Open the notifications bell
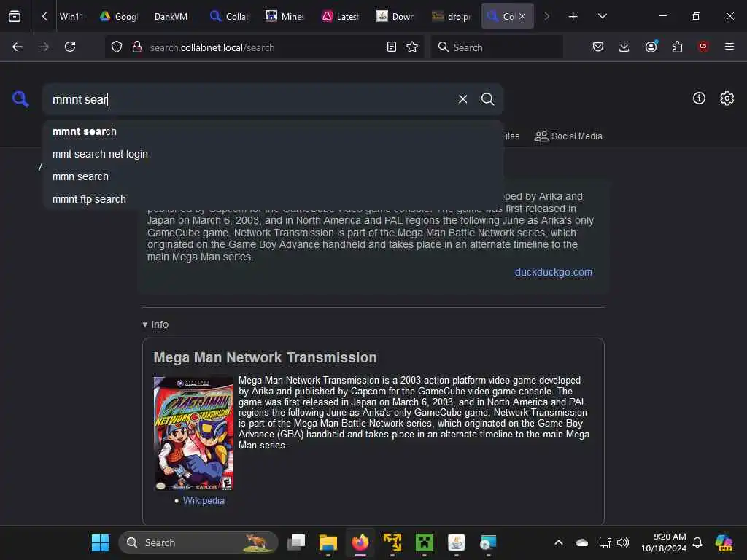Viewport: 747px width, 560px height. coord(697,542)
